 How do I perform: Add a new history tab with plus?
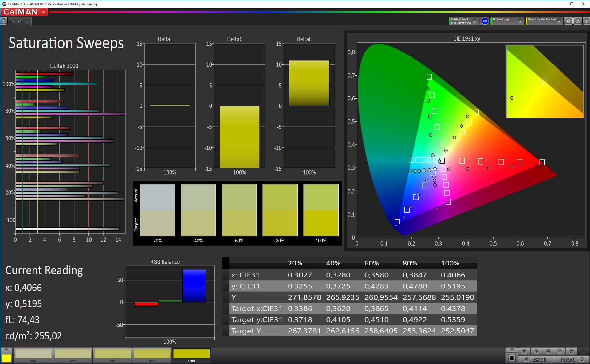click(x=27, y=21)
